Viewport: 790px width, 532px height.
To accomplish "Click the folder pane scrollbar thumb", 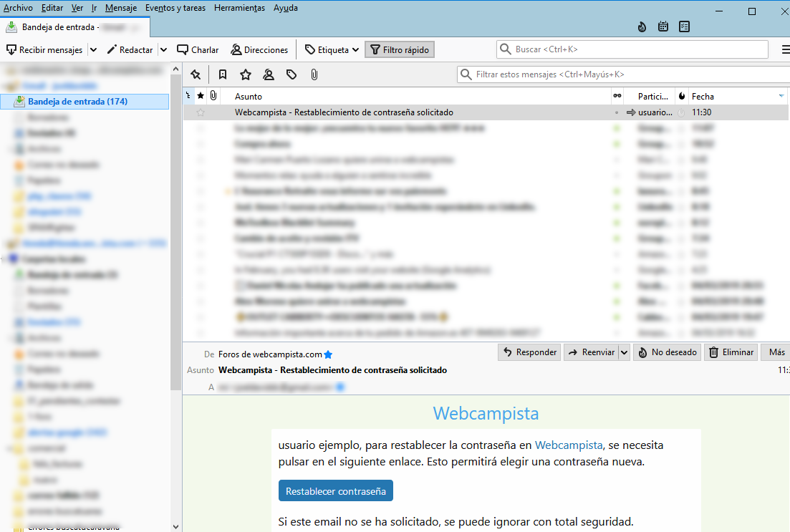I will pyautogui.click(x=175, y=233).
